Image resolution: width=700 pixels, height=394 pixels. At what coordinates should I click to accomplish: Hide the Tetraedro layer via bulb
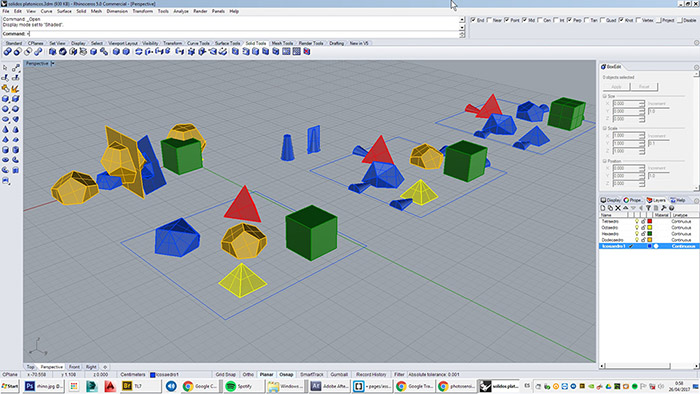click(x=637, y=221)
